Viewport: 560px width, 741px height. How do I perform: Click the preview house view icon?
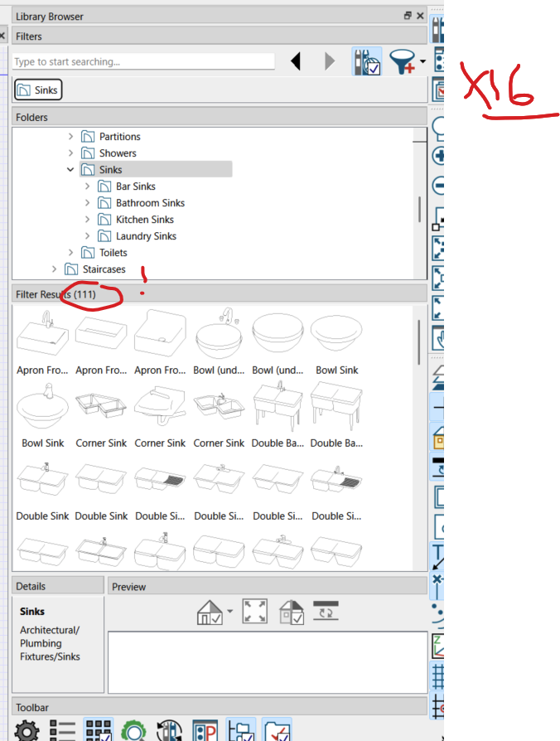click(x=210, y=612)
